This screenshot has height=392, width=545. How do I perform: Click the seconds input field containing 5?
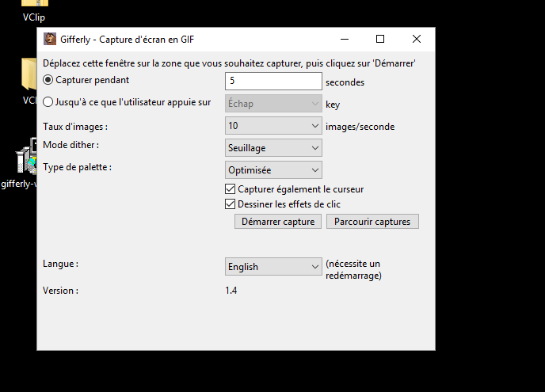[273, 81]
